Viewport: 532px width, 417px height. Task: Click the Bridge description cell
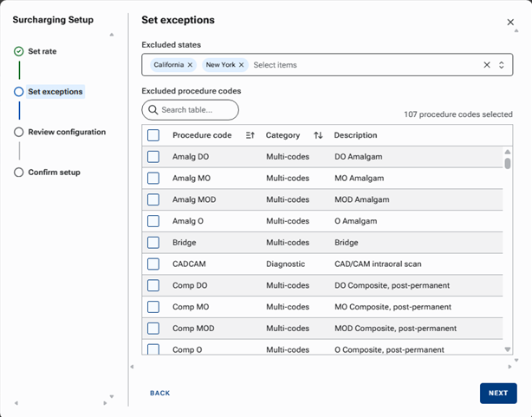pyautogui.click(x=347, y=243)
